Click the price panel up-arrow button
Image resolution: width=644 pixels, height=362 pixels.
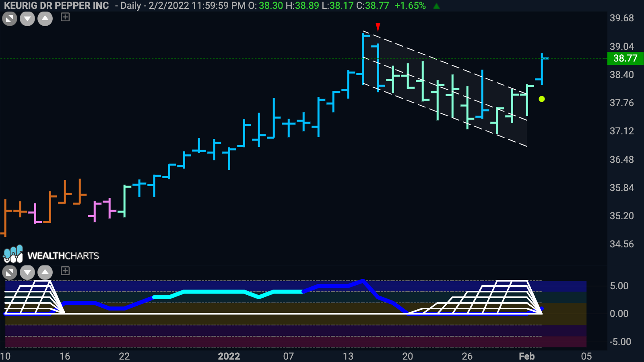tap(45, 19)
